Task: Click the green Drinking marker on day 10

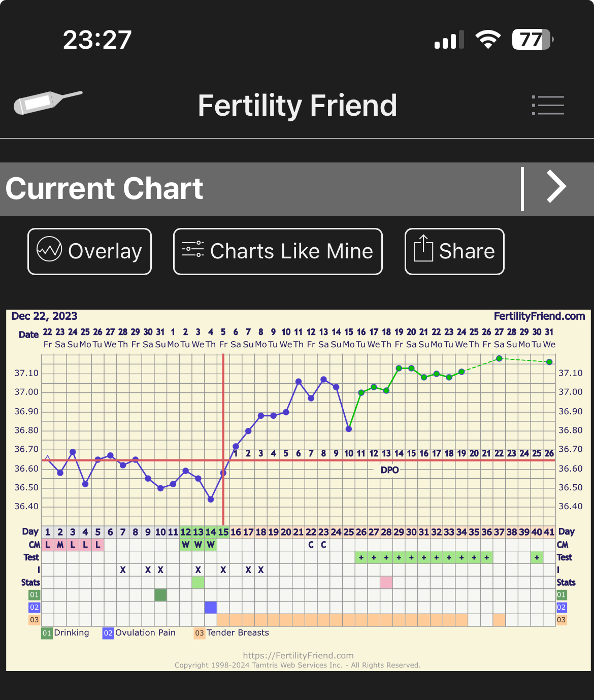Action: click(x=160, y=594)
